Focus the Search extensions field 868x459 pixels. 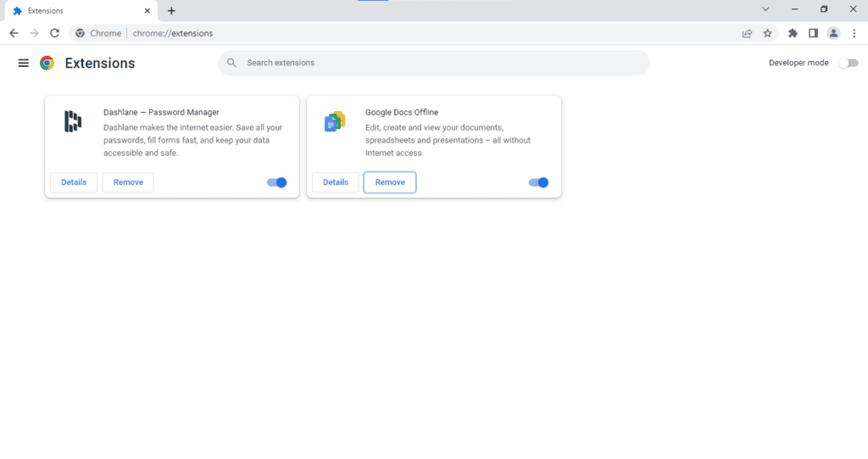coord(433,63)
